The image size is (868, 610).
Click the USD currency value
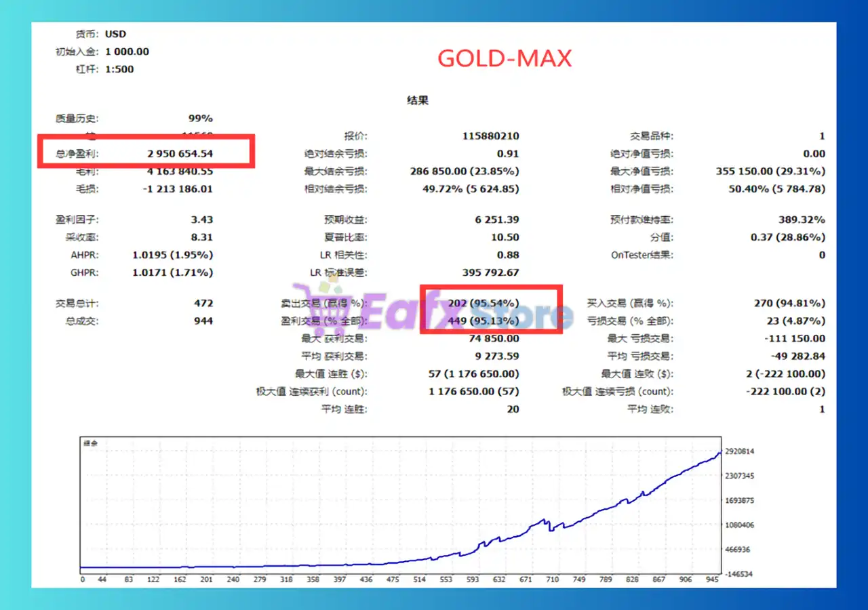click(x=115, y=34)
